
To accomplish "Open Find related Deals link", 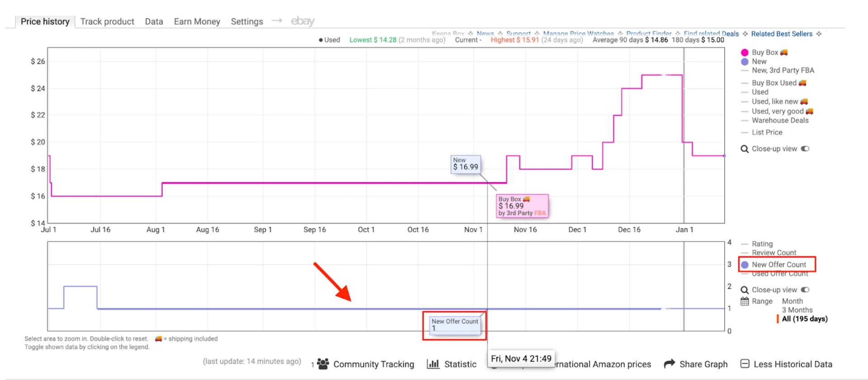I will coord(711,34).
